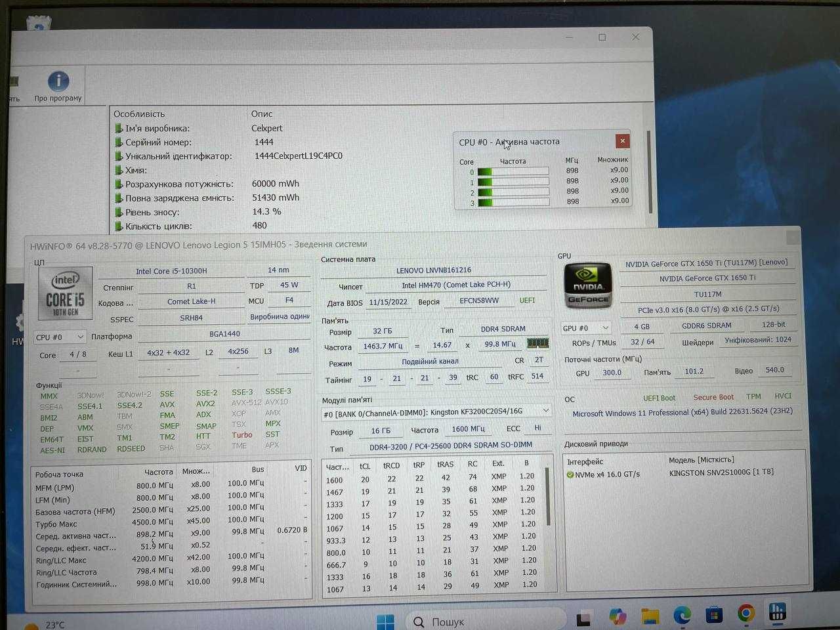Click the 'SRH84' SSPEC value
Screen dimensions: 840x630
coord(191,318)
